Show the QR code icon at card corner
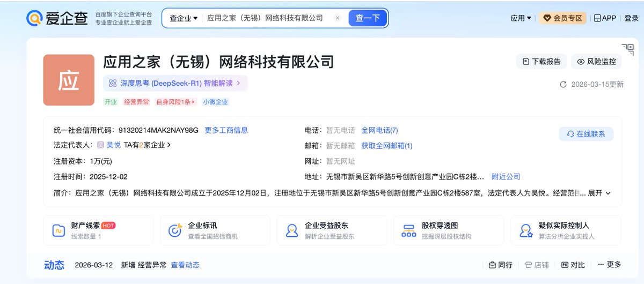The height and width of the screenshot is (284, 644). 627,49
